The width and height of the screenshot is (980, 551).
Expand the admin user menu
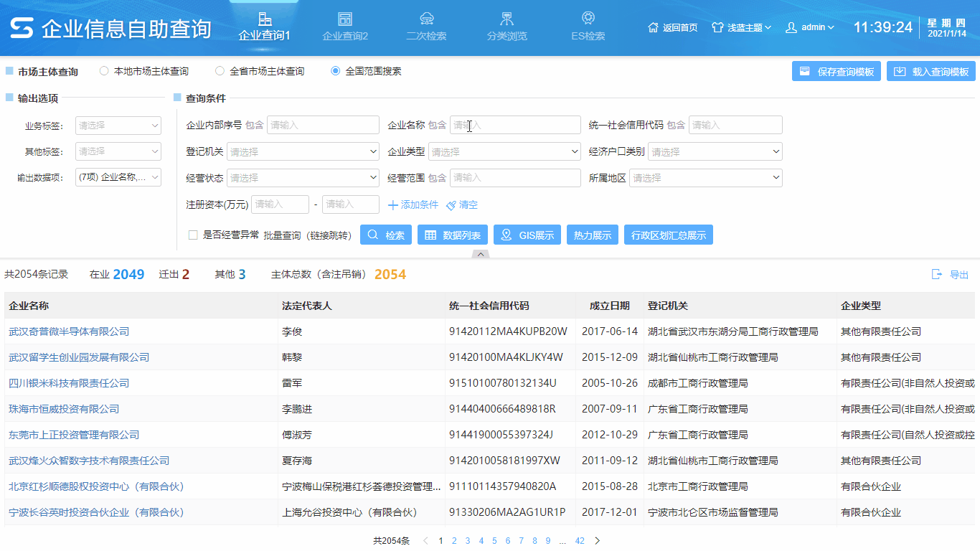tap(810, 27)
